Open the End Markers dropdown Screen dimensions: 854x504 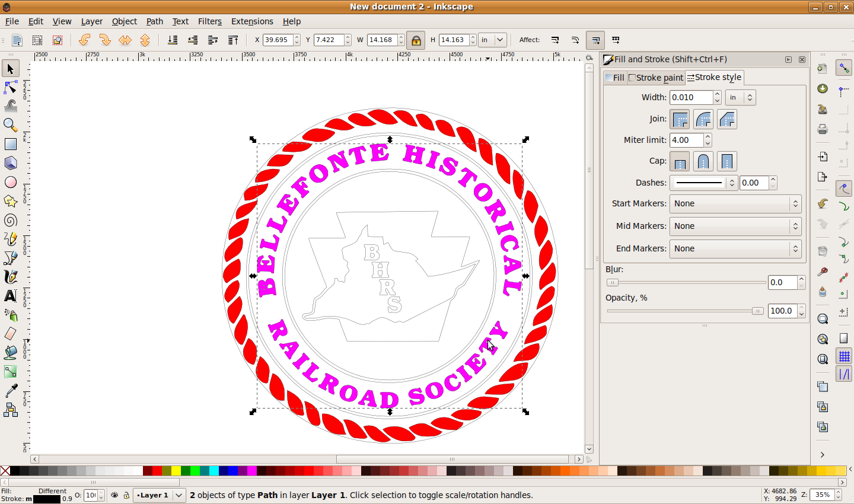735,248
